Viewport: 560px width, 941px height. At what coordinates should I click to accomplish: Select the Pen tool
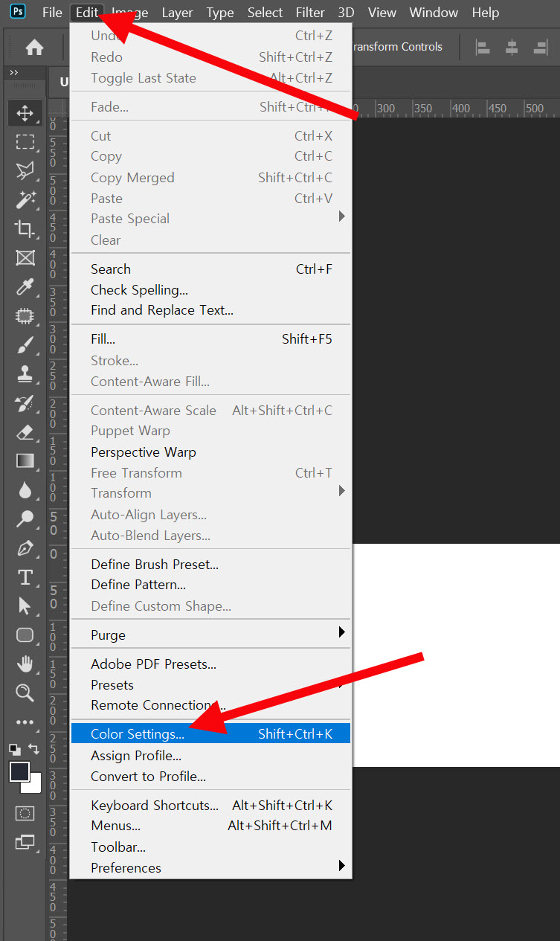pyautogui.click(x=25, y=548)
